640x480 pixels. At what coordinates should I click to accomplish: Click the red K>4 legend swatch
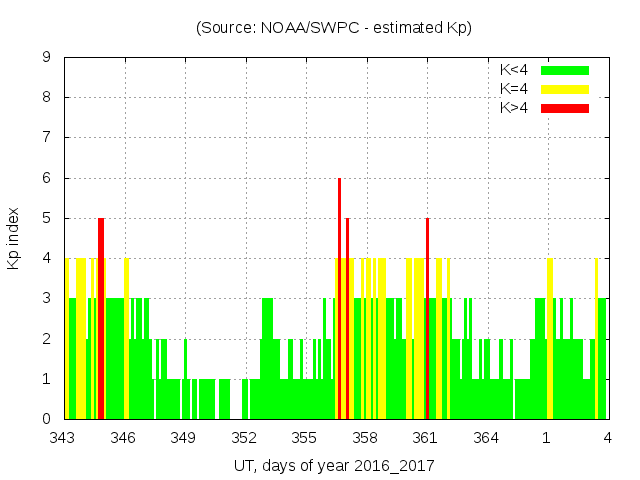point(565,108)
